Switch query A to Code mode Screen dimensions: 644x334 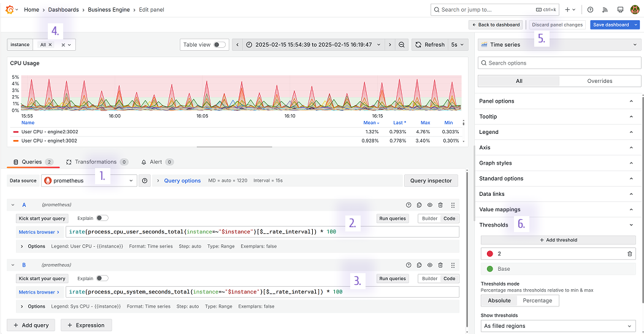pyautogui.click(x=450, y=219)
